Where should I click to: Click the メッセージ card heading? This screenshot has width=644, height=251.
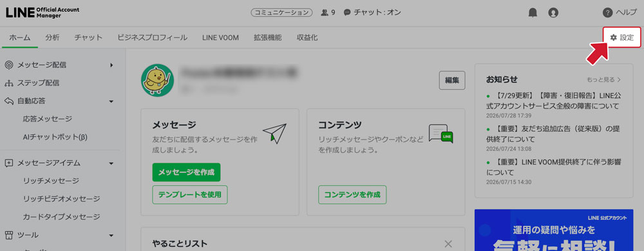click(x=174, y=125)
